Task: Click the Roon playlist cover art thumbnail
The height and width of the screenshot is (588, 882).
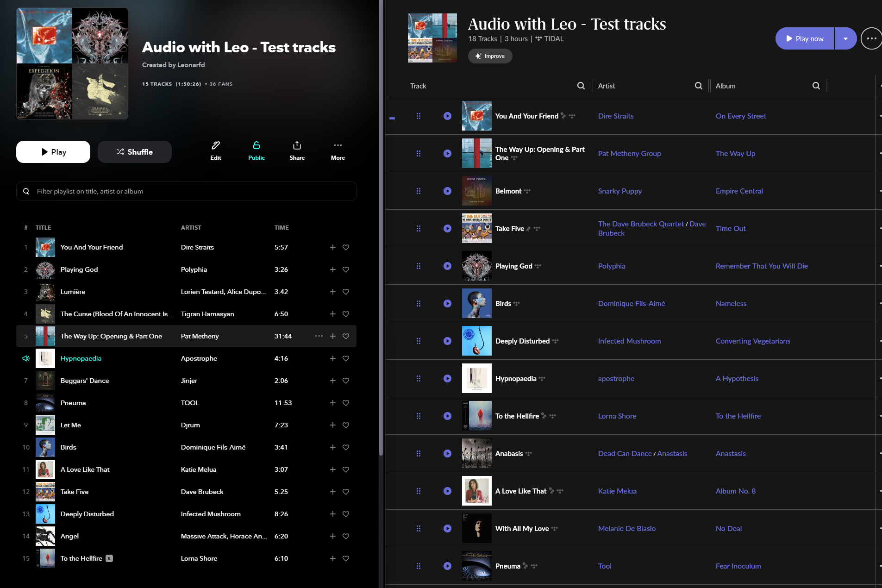Action: click(x=432, y=38)
